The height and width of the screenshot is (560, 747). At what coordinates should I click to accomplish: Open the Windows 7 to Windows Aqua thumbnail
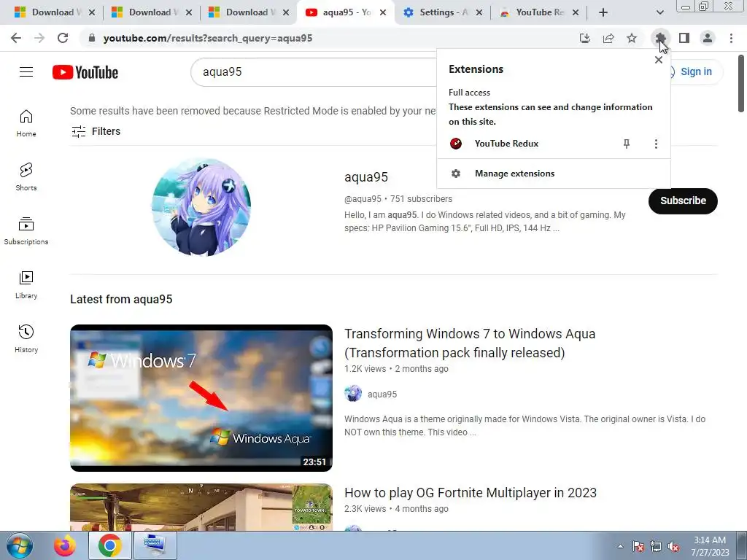(x=201, y=398)
